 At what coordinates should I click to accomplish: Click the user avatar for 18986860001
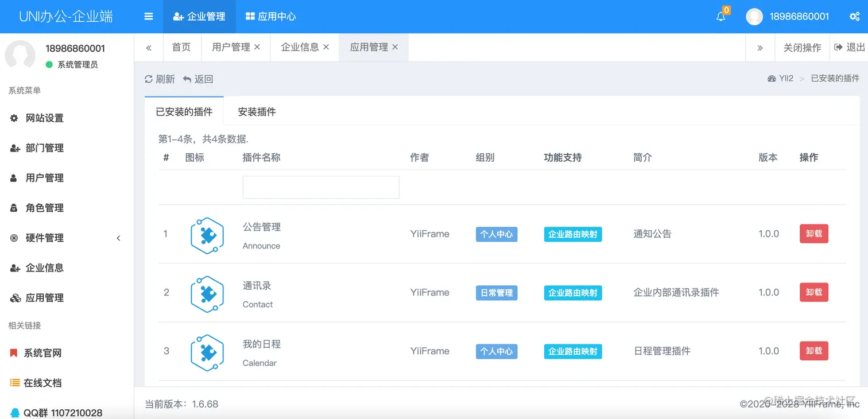(x=754, y=17)
